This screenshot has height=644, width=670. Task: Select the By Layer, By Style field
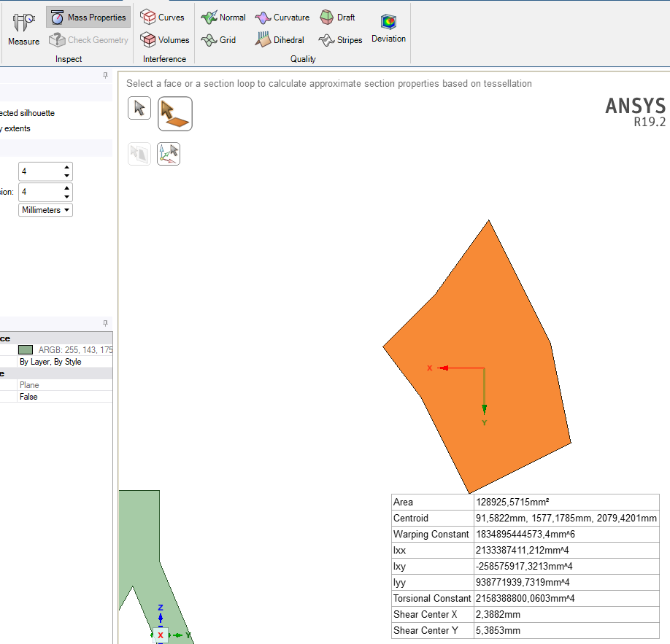click(x=50, y=362)
